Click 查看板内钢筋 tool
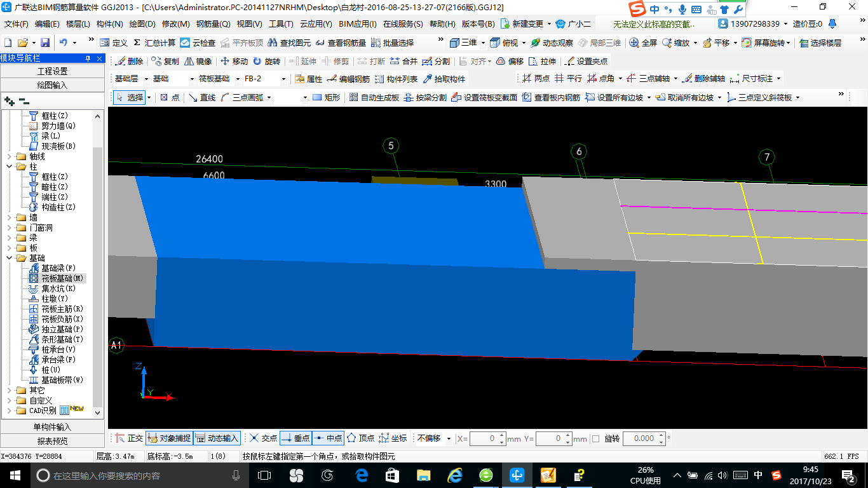This screenshot has width=868, height=488. tap(552, 98)
